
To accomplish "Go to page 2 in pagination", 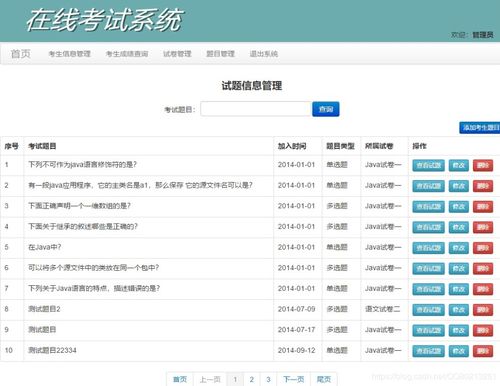I will point(252,379).
